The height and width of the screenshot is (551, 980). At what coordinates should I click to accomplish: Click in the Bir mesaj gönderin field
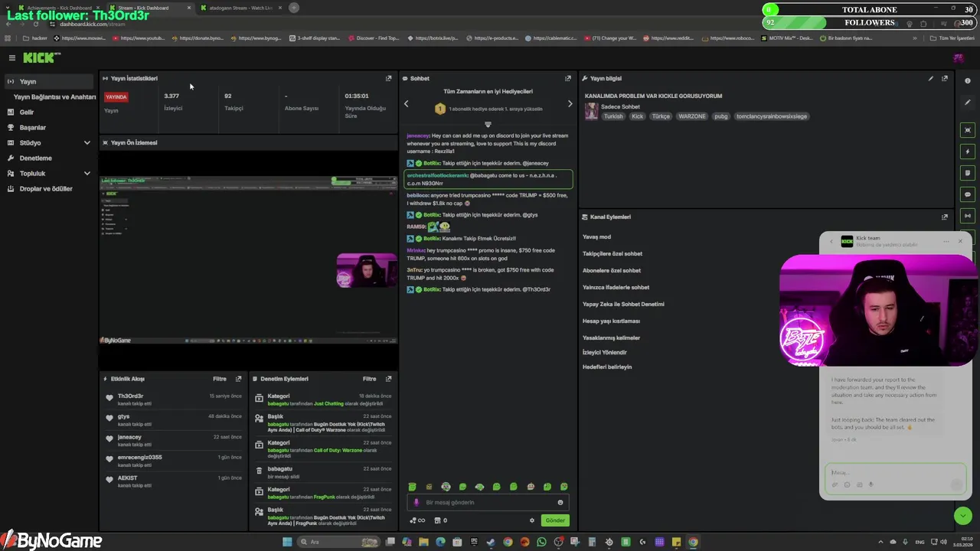tap(488, 503)
